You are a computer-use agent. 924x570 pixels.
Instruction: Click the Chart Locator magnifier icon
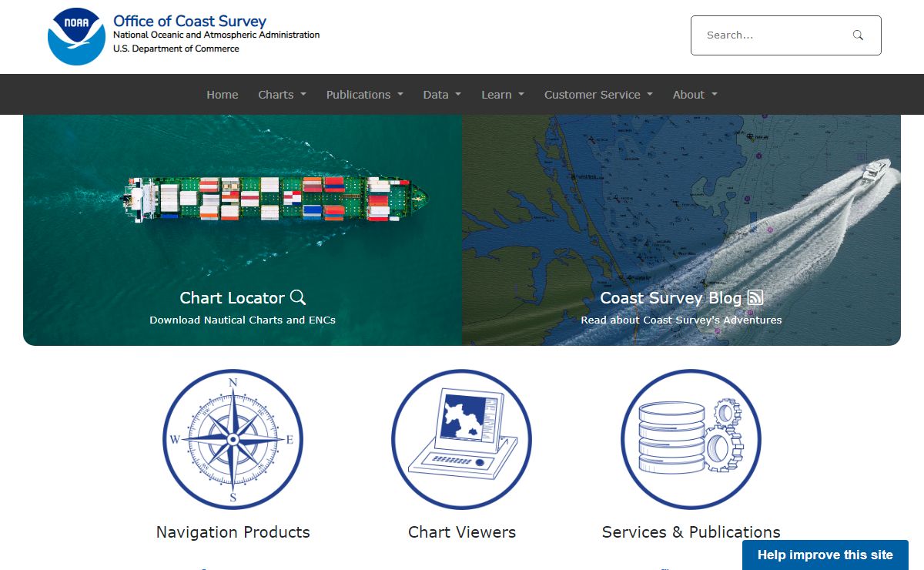298,297
